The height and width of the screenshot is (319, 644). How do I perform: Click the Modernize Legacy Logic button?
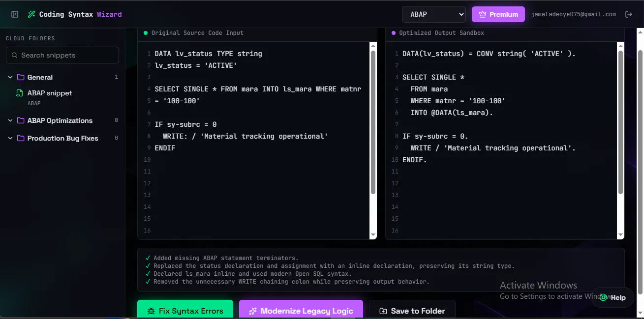pyautogui.click(x=301, y=310)
